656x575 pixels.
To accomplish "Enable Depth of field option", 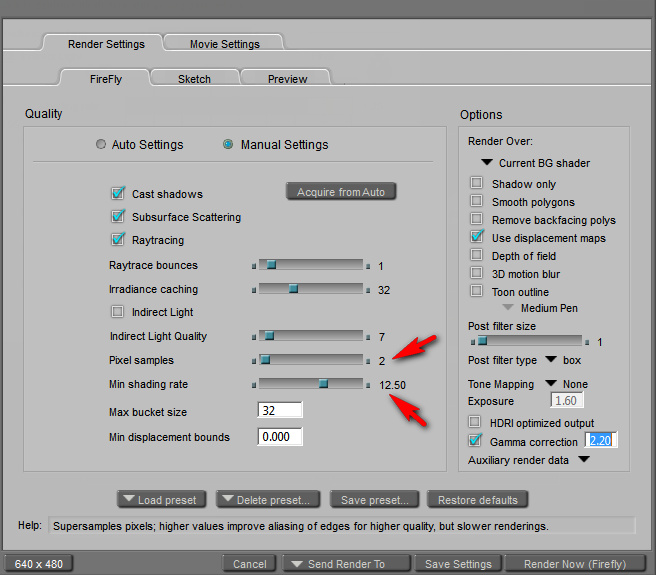I will [477, 256].
